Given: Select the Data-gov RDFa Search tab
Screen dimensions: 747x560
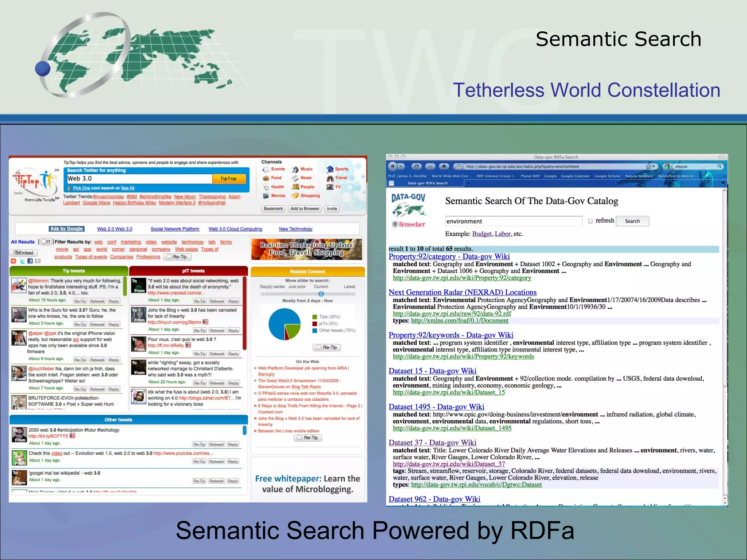Looking at the screenshot, I should pos(425,183).
